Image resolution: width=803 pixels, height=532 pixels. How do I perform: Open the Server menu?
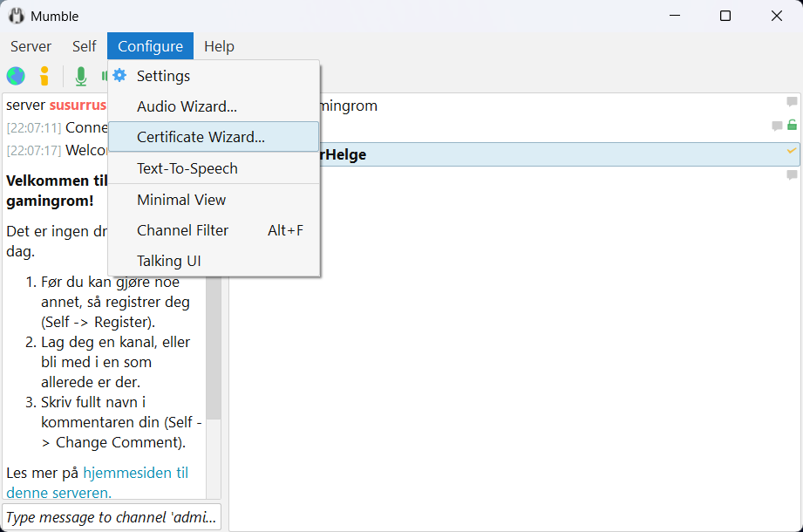(31, 46)
